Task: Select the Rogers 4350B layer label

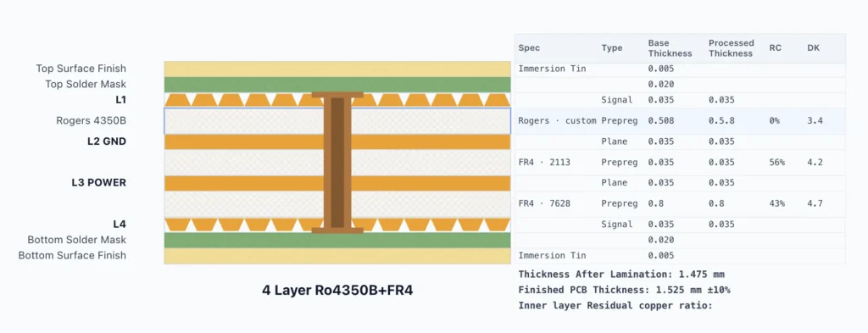Action: click(x=92, y=120)
